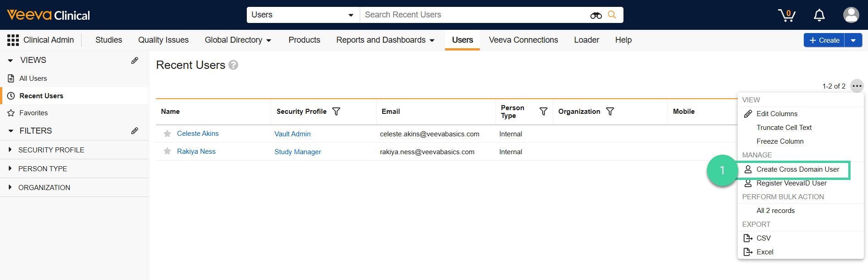868x280 pixels.
Task: Click the star icon beside Favorites view
Action: tap(11, 113)
